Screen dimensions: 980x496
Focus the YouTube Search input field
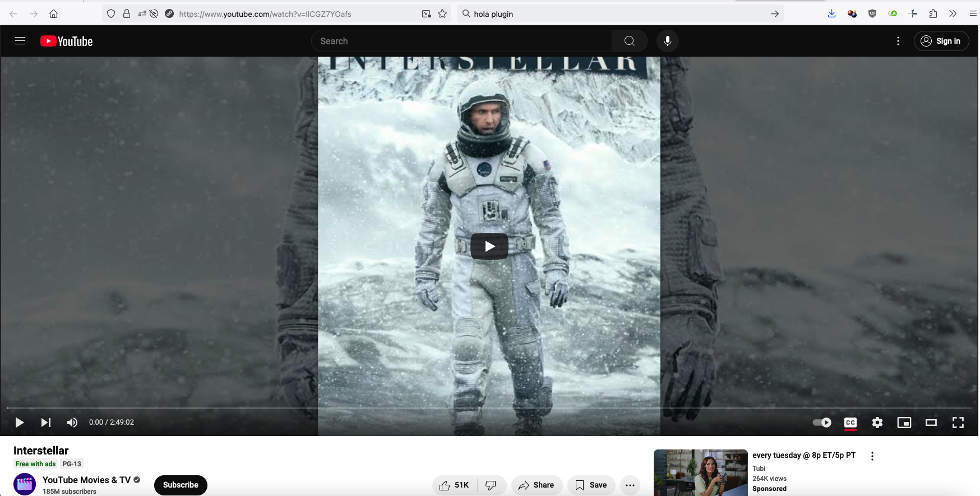(x=462, y=41)
